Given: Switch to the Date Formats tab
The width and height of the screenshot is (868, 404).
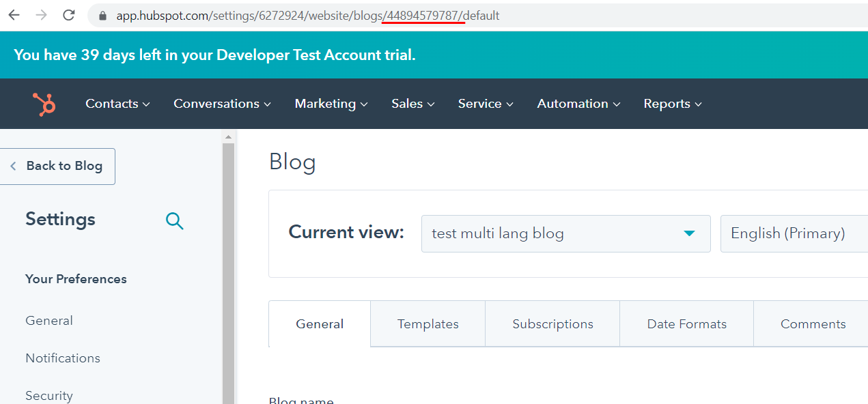Looking at the screenshot, I should tap(687, 324).
